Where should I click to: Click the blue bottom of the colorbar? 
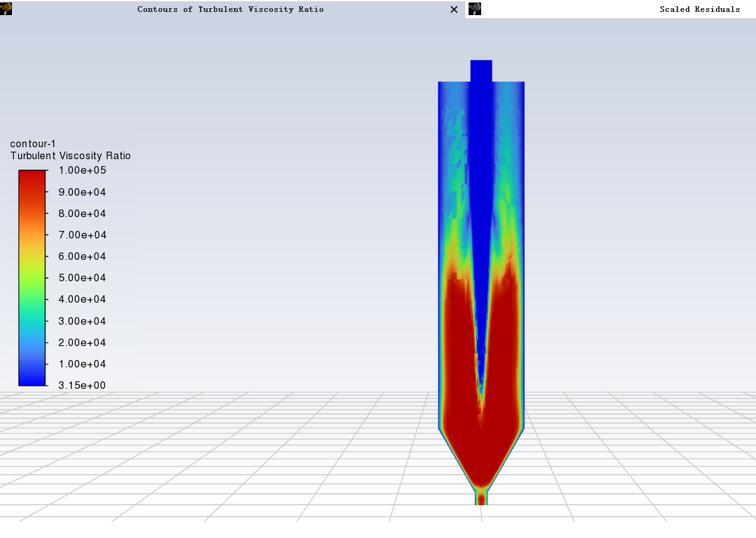click(32, 376)
